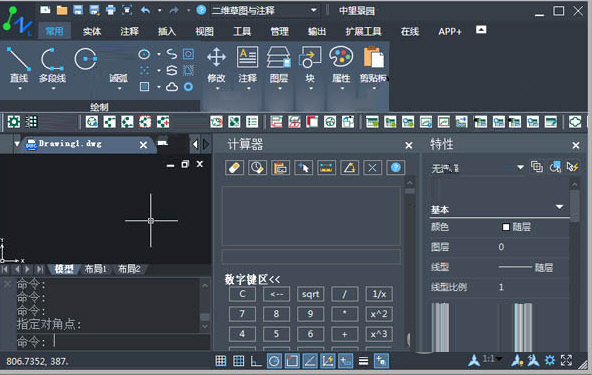Click the ellipse tool icon
This screenshot has width=592, height=375.
point(144,54)
